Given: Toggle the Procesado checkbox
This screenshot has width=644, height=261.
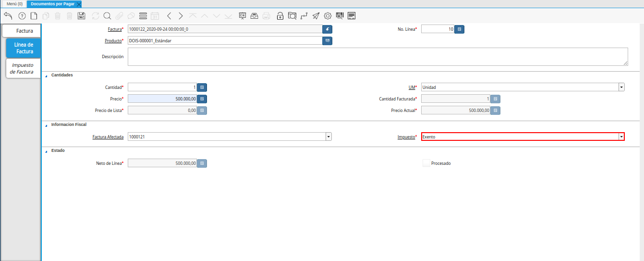Looking at the screenshot, I should pos(426,163).
